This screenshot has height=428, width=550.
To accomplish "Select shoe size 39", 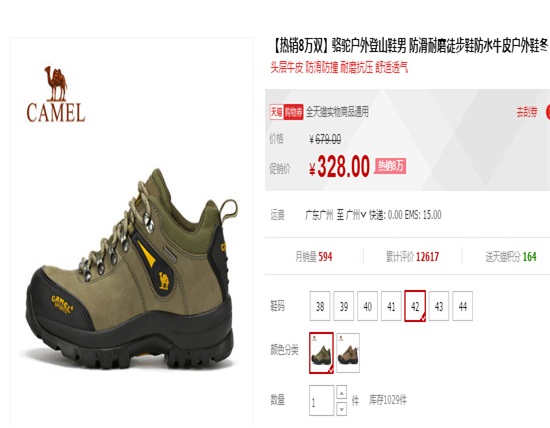I will coord(343,306).
